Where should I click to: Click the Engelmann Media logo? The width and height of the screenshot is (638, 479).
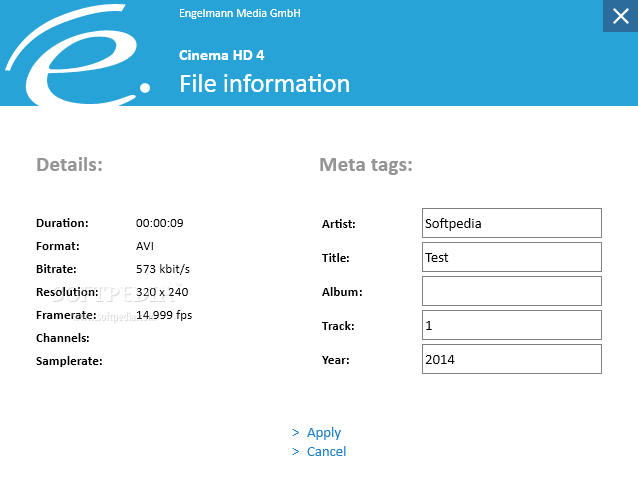77,54
